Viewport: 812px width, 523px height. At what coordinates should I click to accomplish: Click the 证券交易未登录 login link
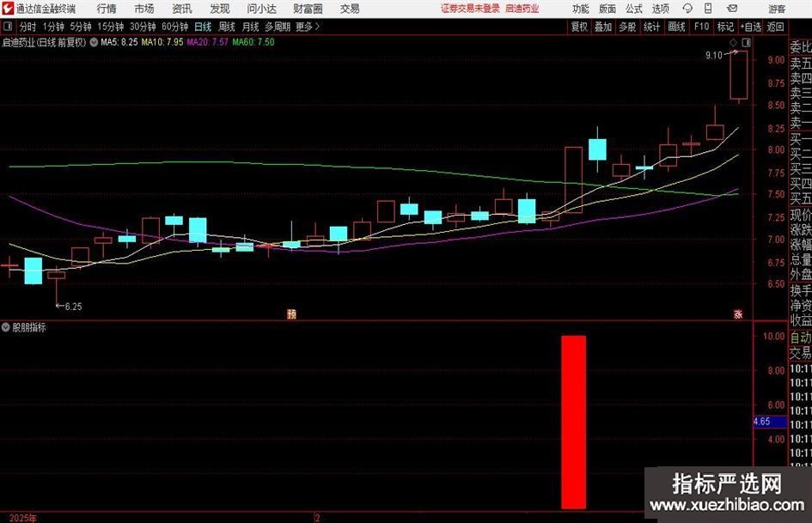tap(470, 9)
